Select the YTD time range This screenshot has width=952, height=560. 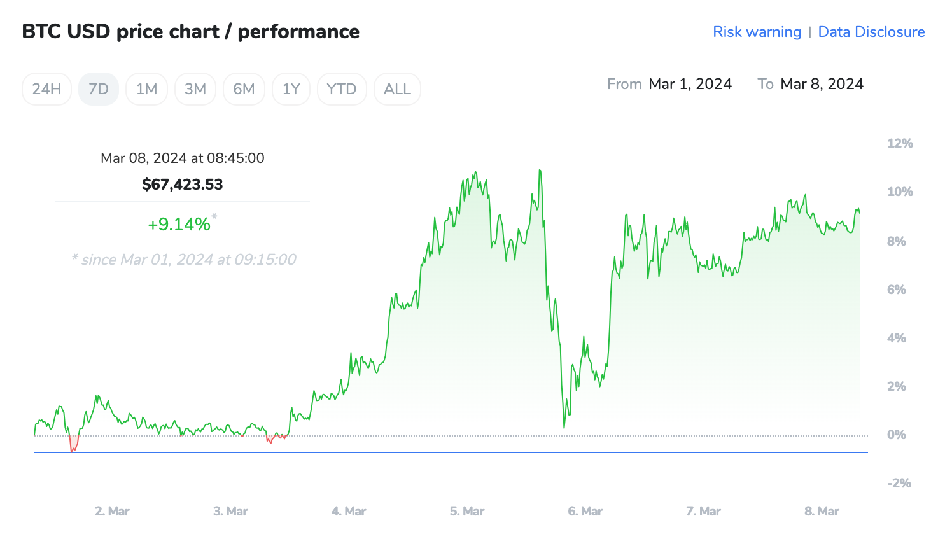[x=342, y=89]
